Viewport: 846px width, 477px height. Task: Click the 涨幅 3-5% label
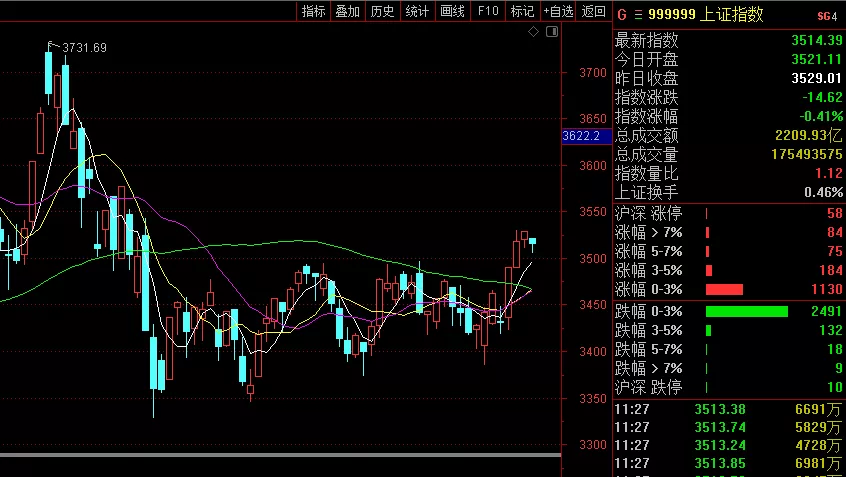(649, 270)
